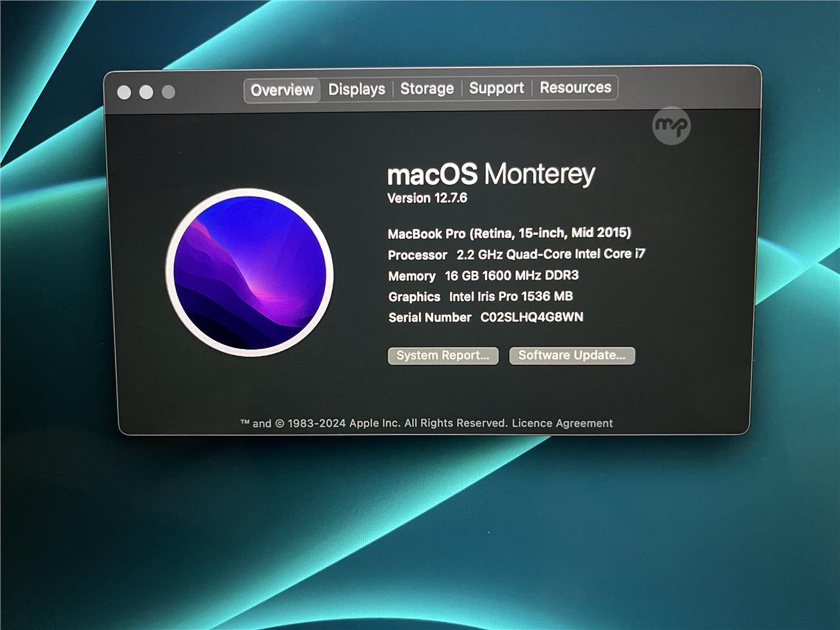Click the Graphics Intel Iris Pro line
Screen dimensions: 840x630
(x=480, y=297)
